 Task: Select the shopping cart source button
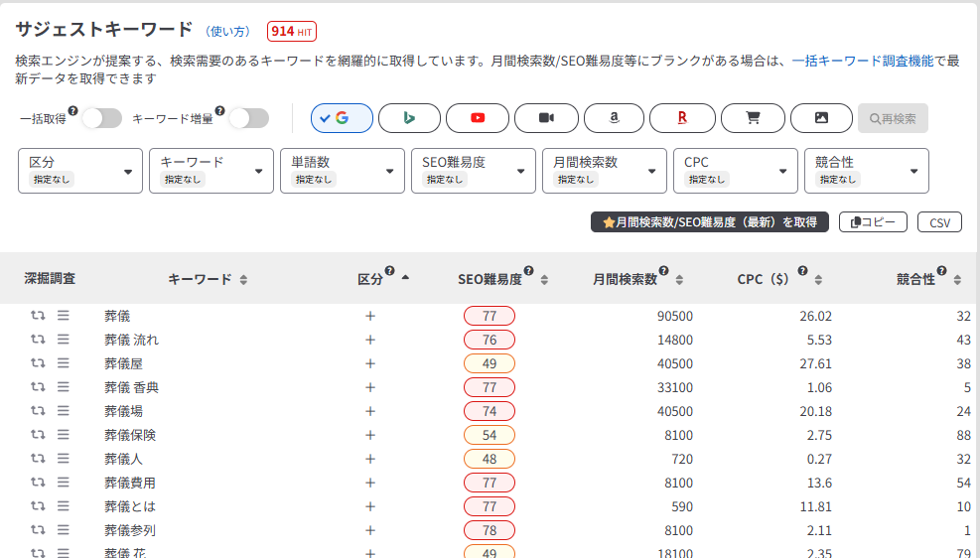[x=752, y=118]
